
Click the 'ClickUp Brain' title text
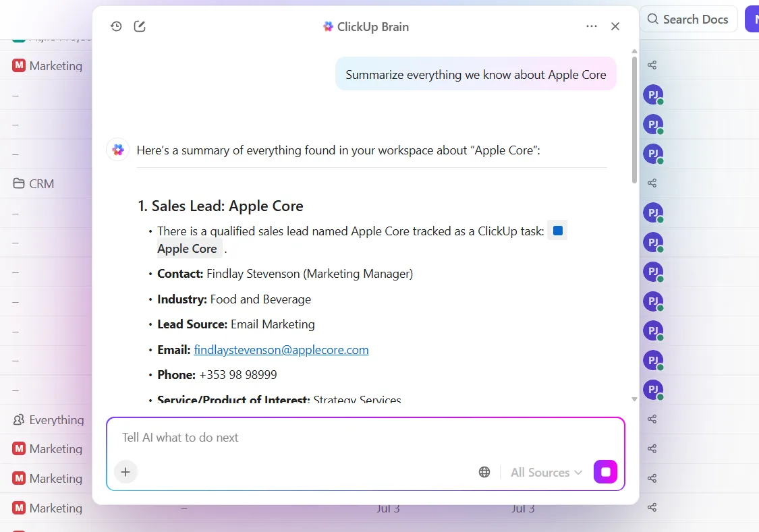[373, 27]
